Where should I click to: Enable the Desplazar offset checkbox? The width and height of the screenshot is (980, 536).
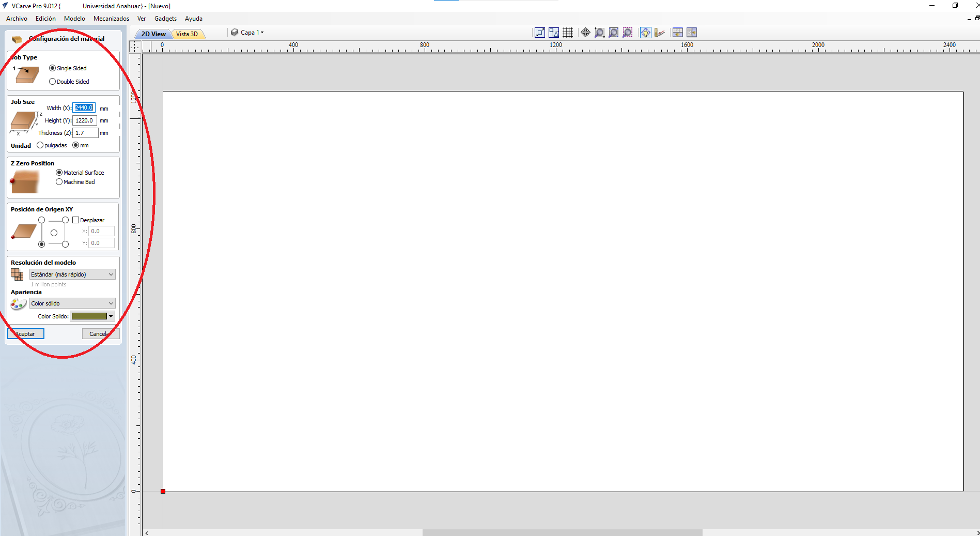[x=75, y=220]
